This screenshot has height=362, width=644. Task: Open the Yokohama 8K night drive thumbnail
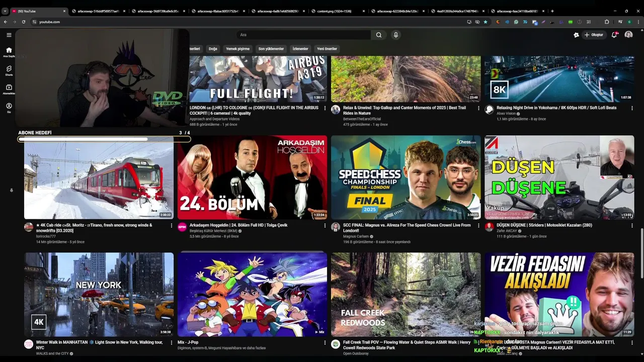pos(559,79)
